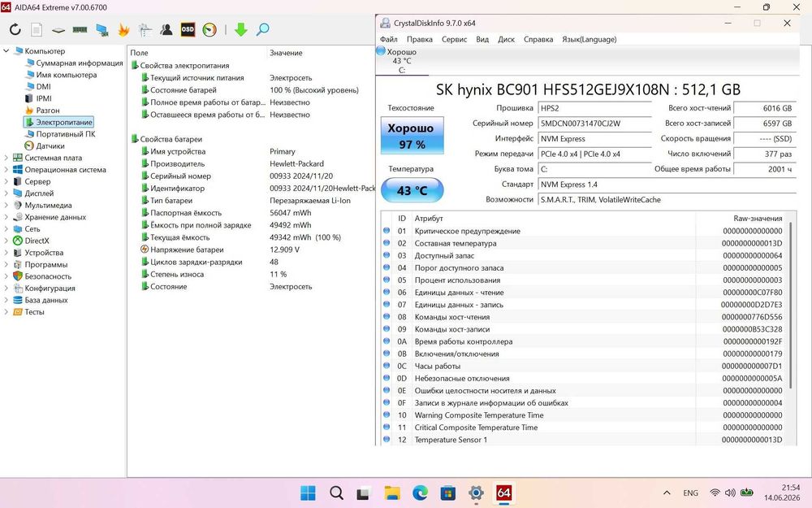Viewport: 812px width, 508px height.
Task: Launch Microsoft Edge from the taskbar
Action: [x=420, y=493]
